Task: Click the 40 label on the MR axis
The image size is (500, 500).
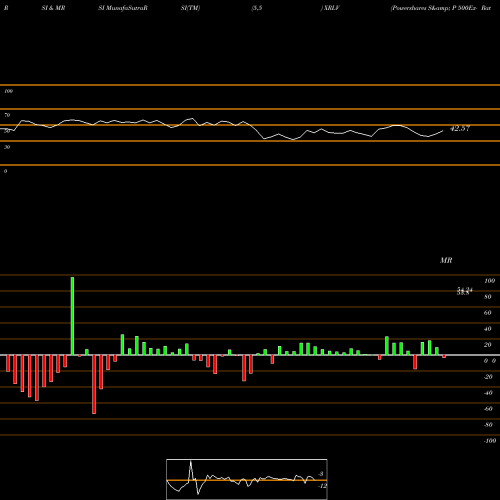Action: pyautogui.click(x=488, y=329)
